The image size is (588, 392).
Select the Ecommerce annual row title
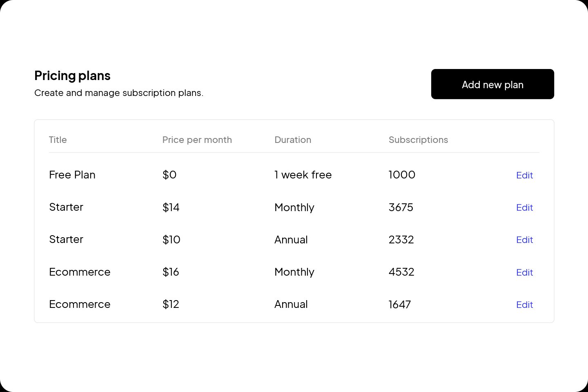(80, 304)
